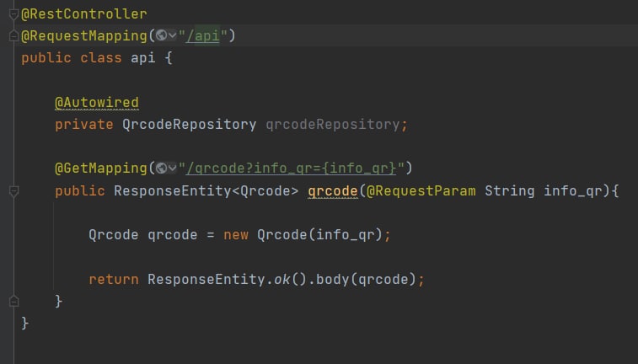
Task: Click the globe URL icon in @GetMapping
Action: tap(161, 168)
